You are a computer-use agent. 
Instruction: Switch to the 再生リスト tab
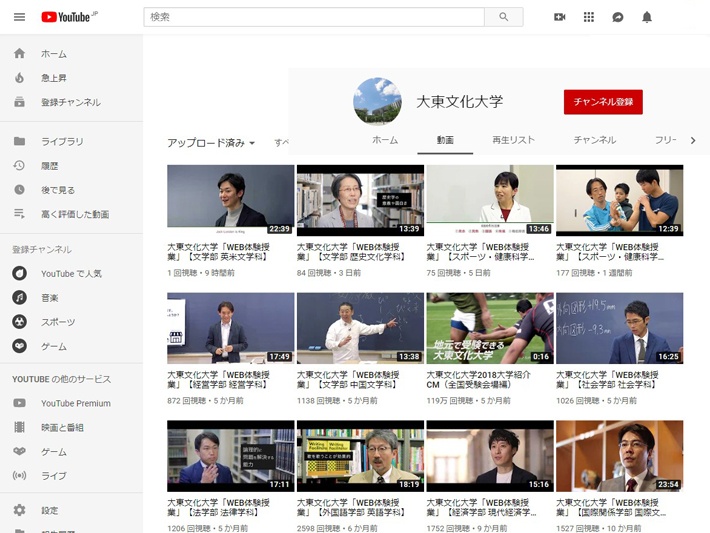click(x=513, y=140)
